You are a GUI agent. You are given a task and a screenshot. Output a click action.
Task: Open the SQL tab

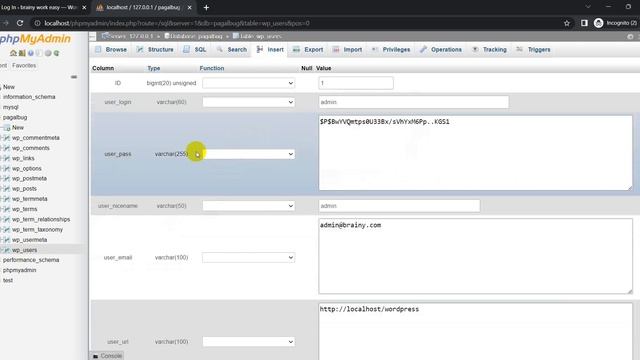(195, 49)
